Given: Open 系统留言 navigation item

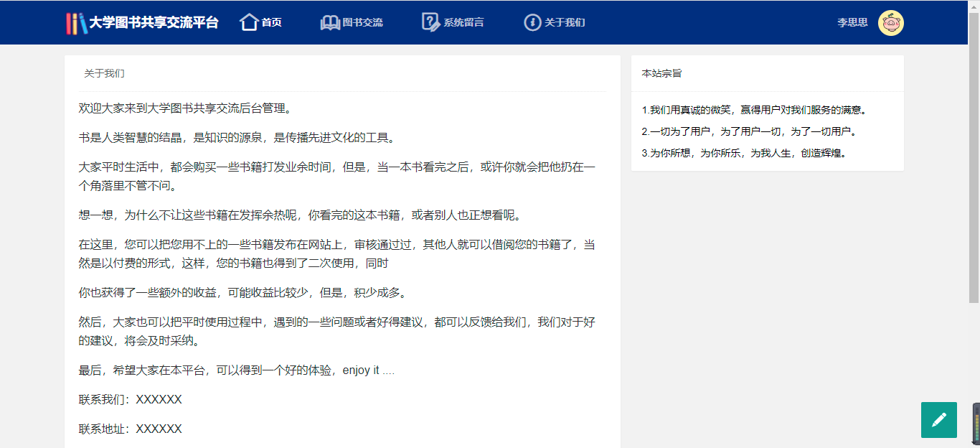Looking at the screenshot, I should (463, 23).
